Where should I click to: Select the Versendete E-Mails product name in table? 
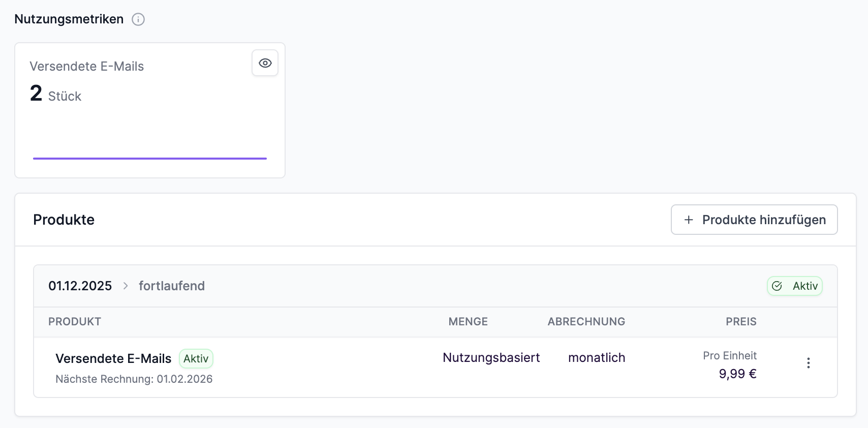[113, 358]
